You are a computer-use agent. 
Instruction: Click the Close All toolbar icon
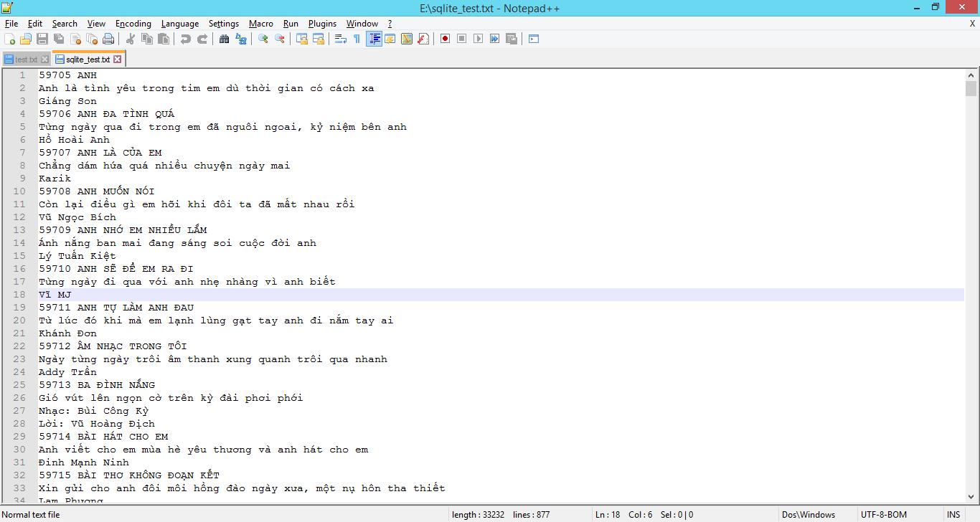92,39
